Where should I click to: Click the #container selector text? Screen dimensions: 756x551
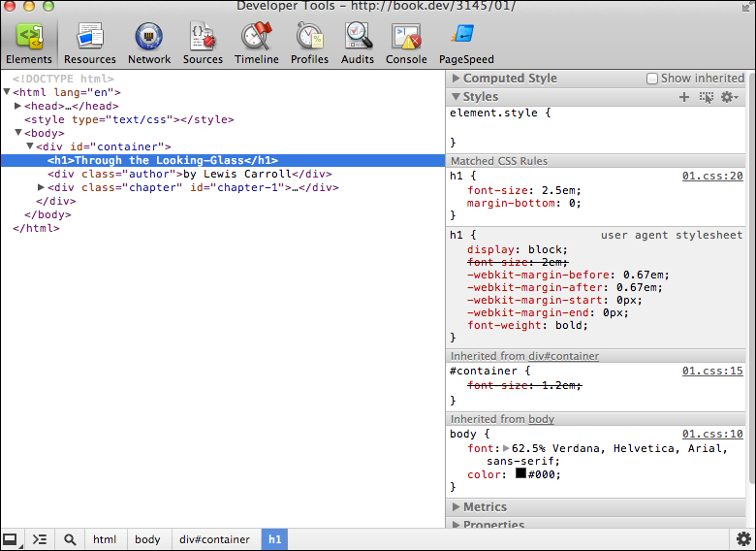[x=483, y=371]
